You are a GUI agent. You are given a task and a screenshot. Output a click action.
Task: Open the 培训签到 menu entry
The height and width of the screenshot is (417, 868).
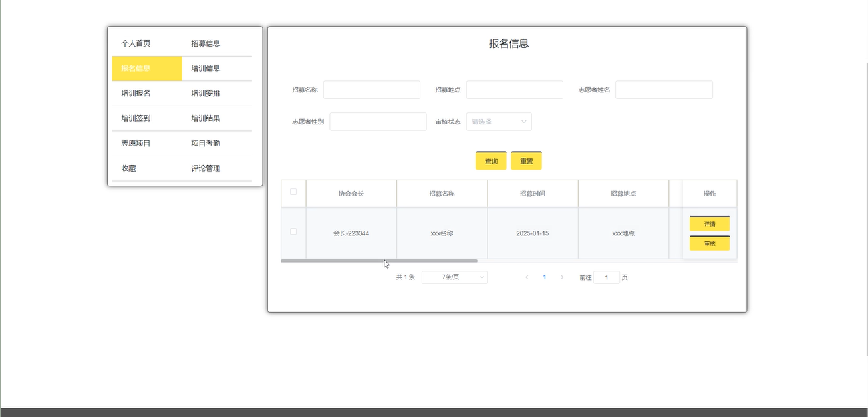136,118
